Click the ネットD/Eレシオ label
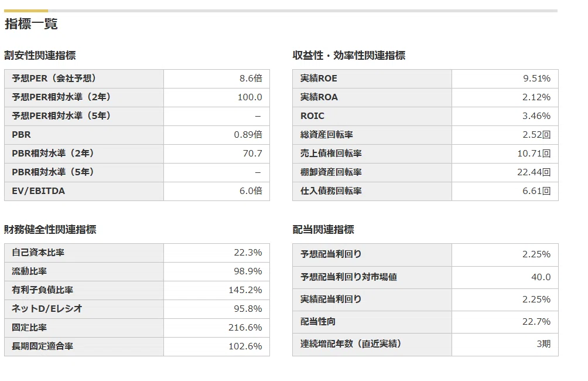The width and height of the screenshot is (588, 381). [47, 309]
